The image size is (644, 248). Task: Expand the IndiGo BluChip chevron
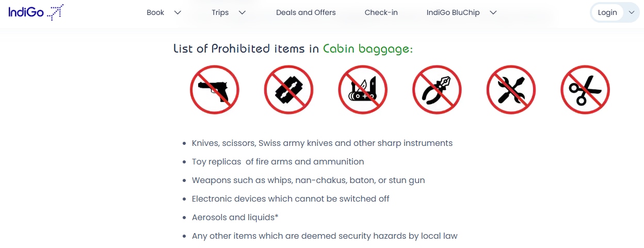(493, 12)
